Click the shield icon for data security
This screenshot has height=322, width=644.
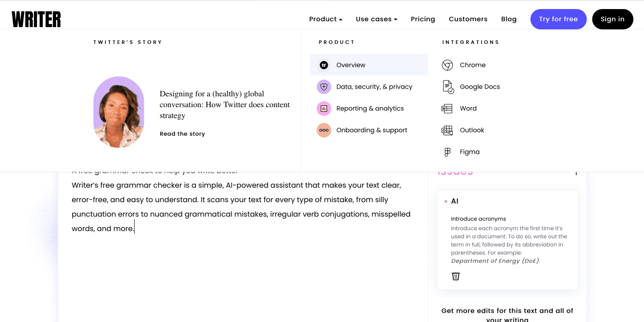[x=324, y=87]
